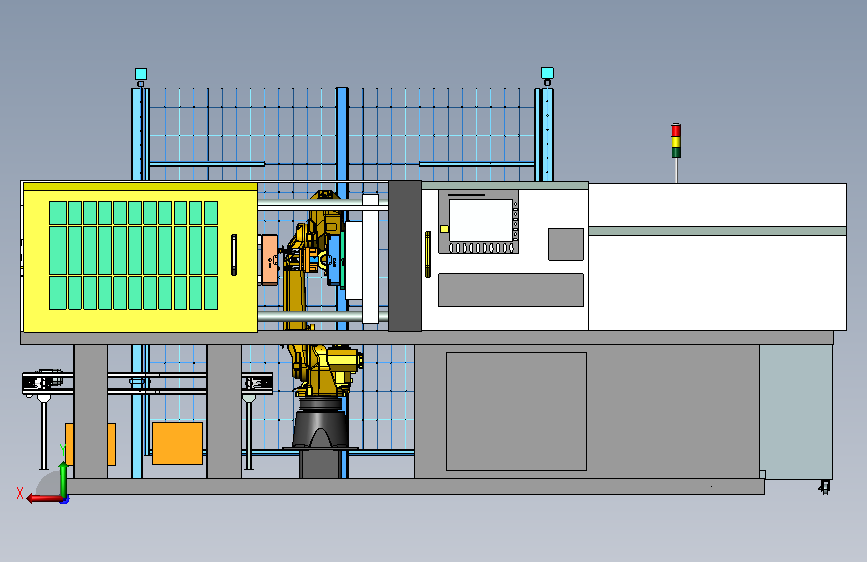Click the small yellow square beside the screen
The image size is (867, 562).
pos(444,228)
